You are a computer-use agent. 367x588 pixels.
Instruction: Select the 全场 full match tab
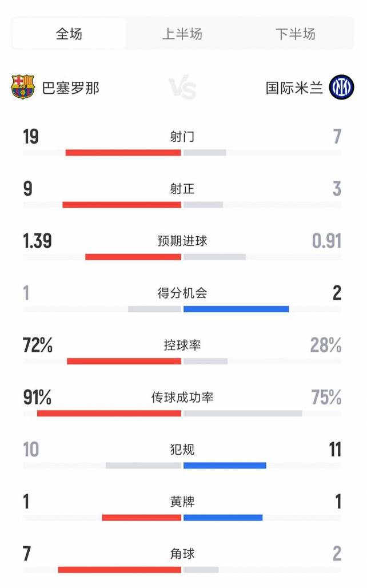click(x=69, y=34)
